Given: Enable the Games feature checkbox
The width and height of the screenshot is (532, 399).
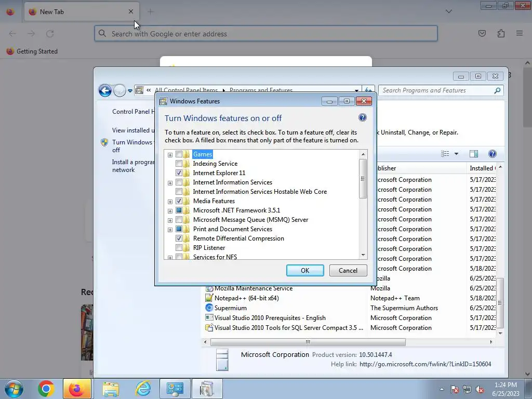Looking at the screenshot, I should pyautogui.click(x=179, y=154).
